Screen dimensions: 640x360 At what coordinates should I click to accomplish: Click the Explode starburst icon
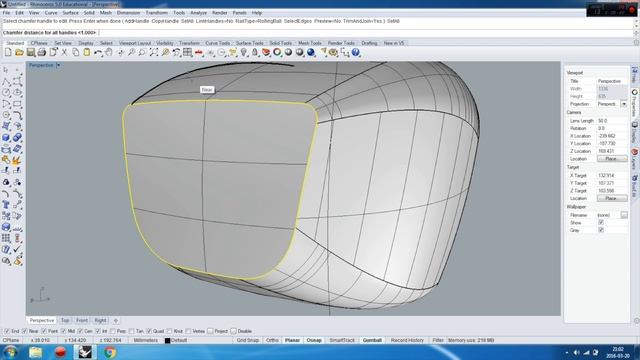coord(17,160)
